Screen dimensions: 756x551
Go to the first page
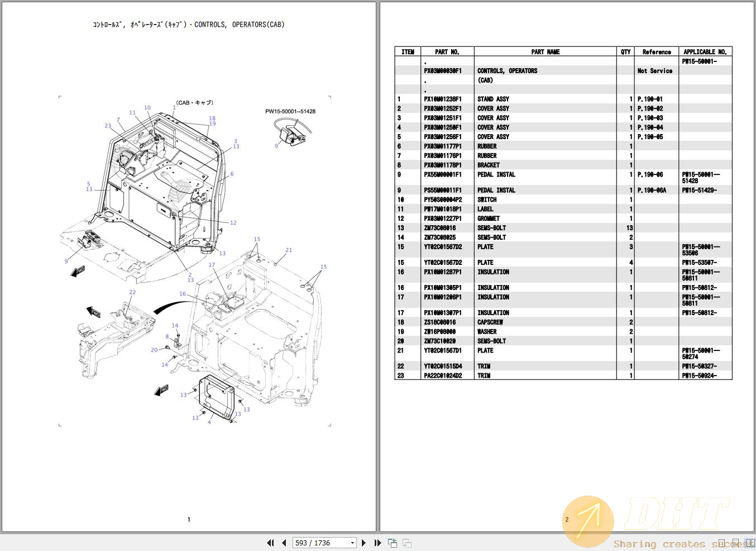(271, 543)
